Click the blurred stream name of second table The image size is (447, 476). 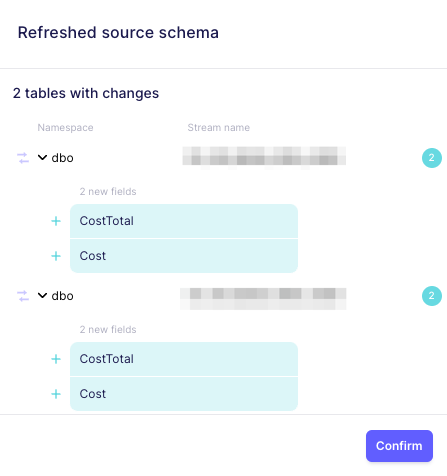(263, 299)
